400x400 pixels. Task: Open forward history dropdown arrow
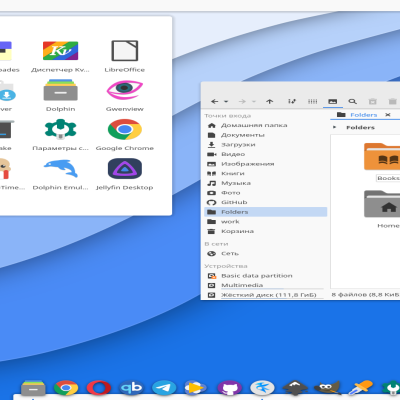coord(254,101)
